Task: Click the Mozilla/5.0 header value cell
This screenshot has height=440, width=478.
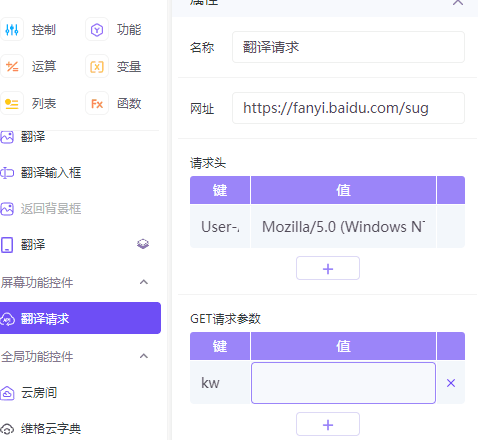Action: click(343, 227)
